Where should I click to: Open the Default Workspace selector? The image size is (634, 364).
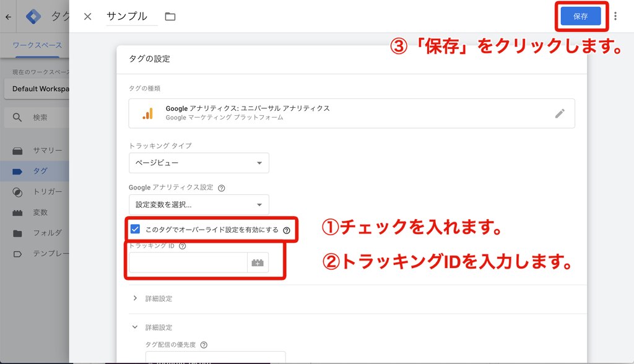37,89
